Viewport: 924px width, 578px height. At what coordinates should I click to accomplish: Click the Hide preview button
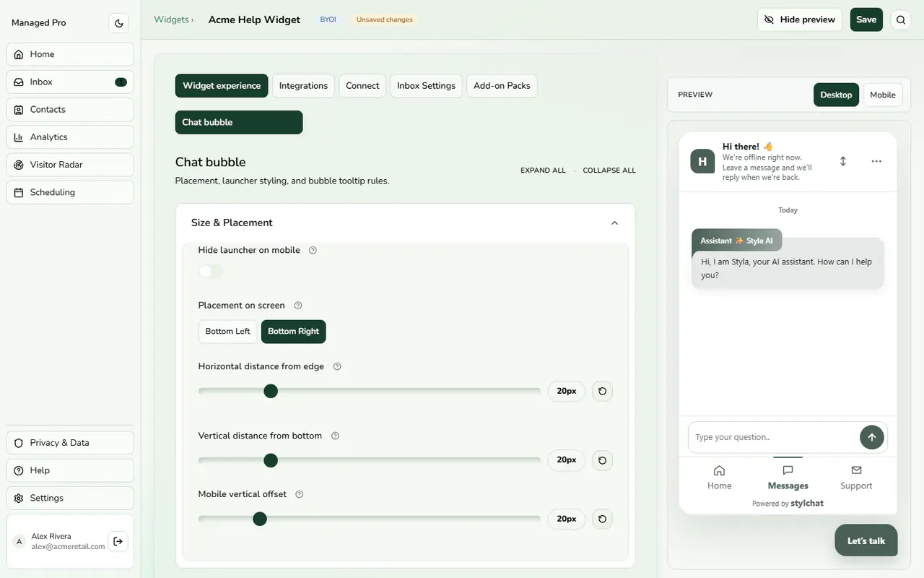click(x=800, y=20)
